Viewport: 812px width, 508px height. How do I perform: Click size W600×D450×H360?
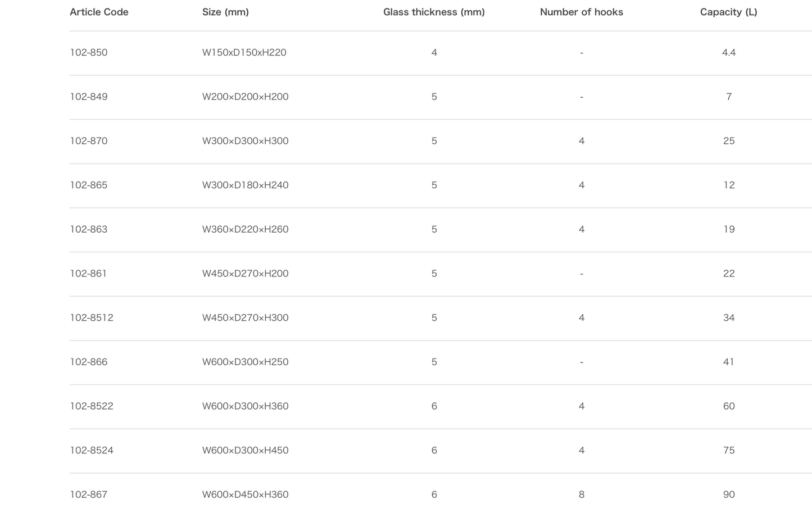point(246,495)
